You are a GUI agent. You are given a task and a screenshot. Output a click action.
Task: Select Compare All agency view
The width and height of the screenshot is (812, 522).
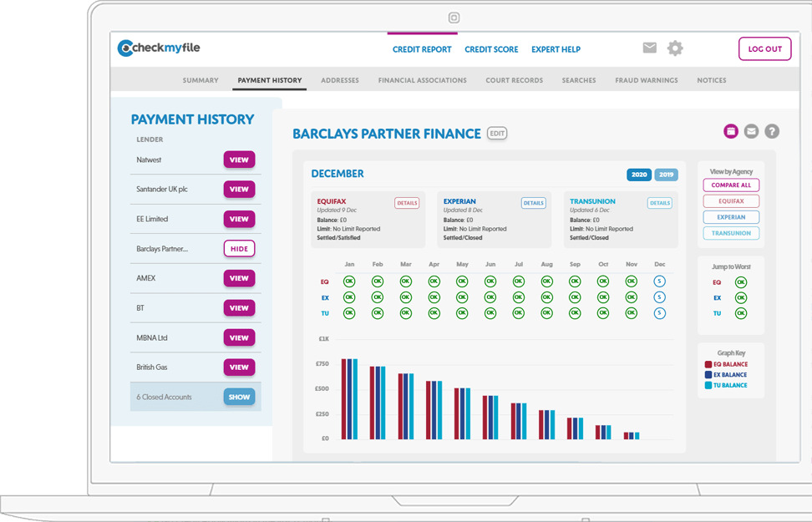731,185
